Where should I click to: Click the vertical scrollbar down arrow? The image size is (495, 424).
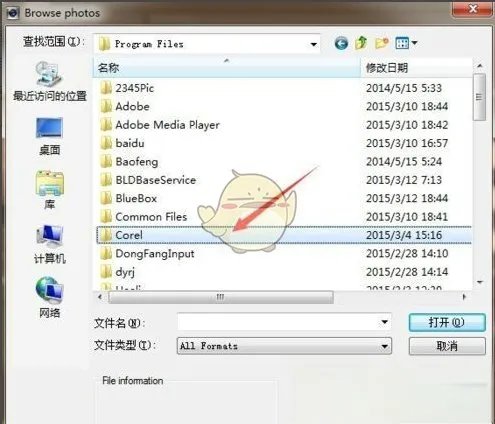[480, 282]
